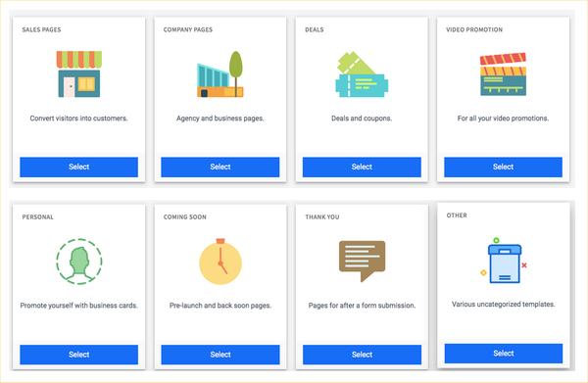The image size is (588, 383).
Task: Click the 'Convert visitors into customers' description
Action: coord(78,119)
